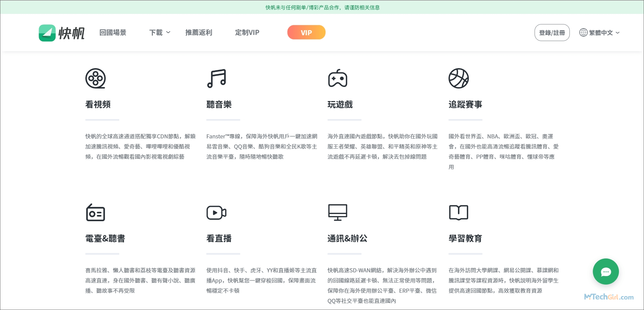
Task: Click the open book icon above 學習教育
Action: 459,212
